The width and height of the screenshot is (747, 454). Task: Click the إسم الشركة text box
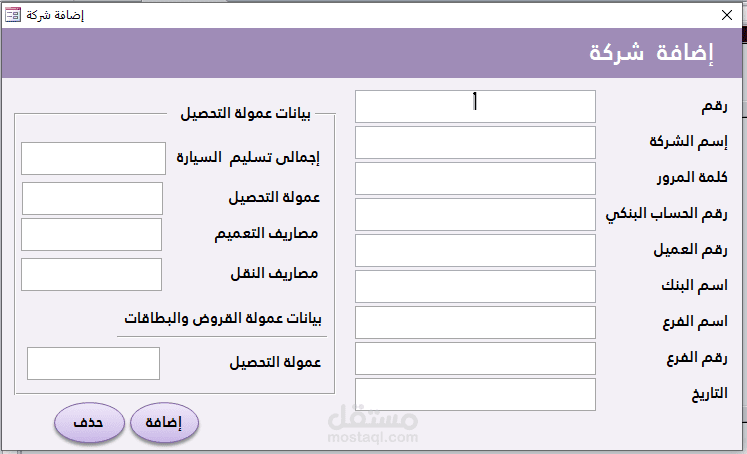point(475,142)
